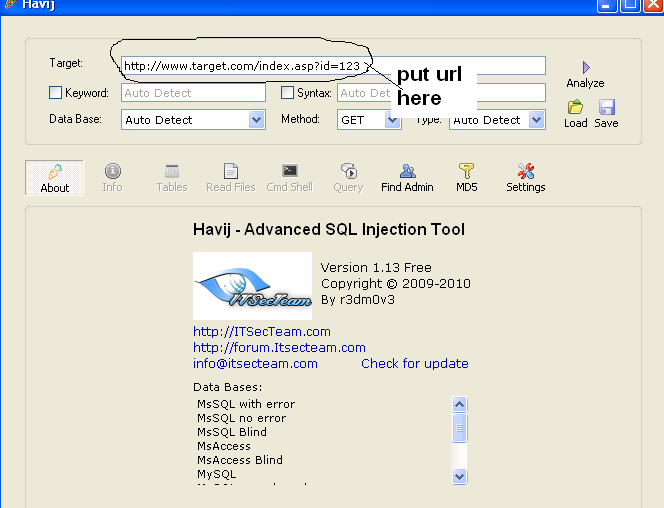
Task: Expand the Data Base dropdown
Action: pyautogui.click(x=256, y=120)
